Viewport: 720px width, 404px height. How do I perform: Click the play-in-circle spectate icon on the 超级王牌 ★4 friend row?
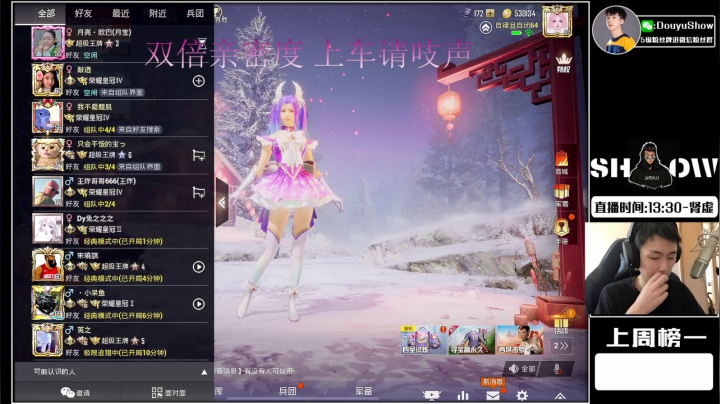pyautogui.click(x=198, y=267)
